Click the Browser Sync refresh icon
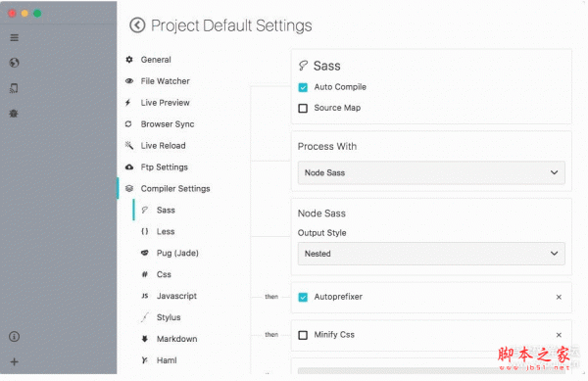This screenshot has height=381, width=588. pyautogui.click(x=128, y=124)
